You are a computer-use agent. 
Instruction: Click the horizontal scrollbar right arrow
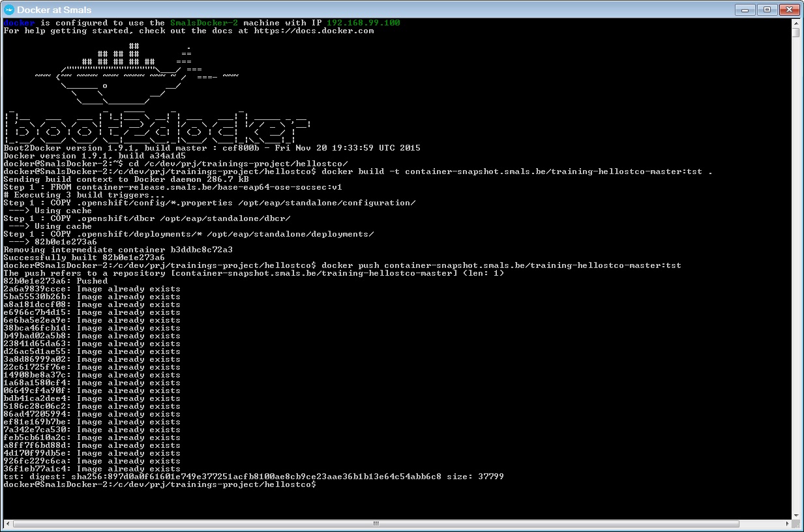786,523
